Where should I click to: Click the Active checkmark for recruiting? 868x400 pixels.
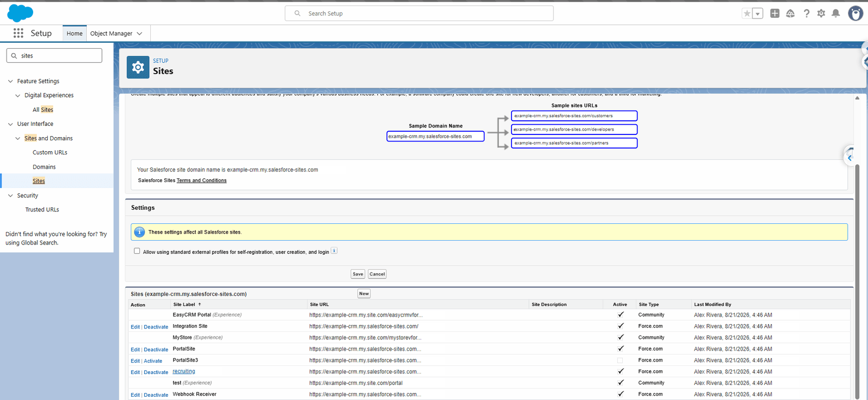pos(621,371)
